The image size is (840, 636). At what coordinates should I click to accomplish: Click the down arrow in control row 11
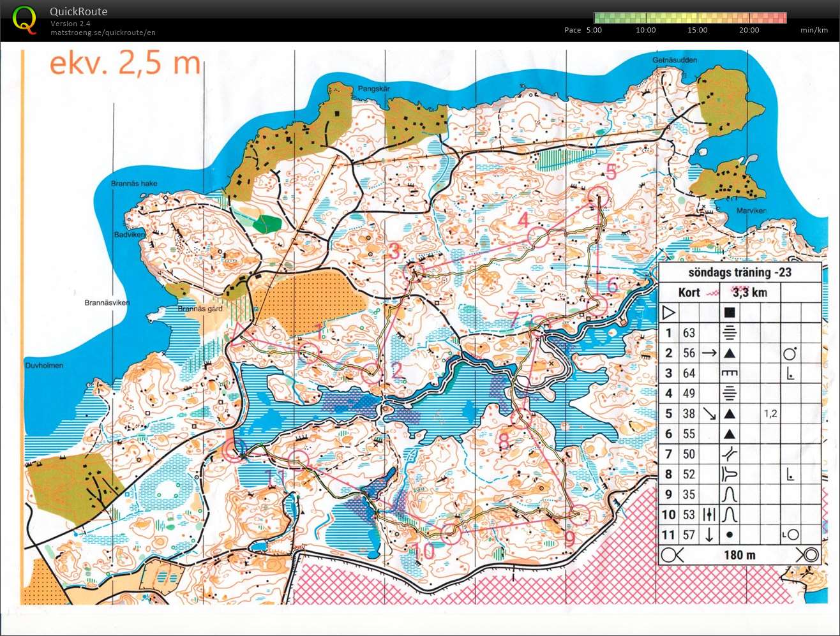709,535
